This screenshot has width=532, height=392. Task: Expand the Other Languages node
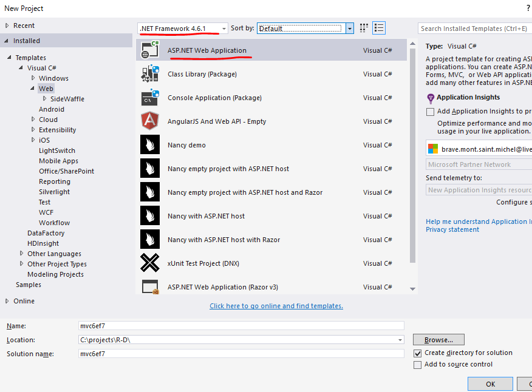(x=21, y=253)
